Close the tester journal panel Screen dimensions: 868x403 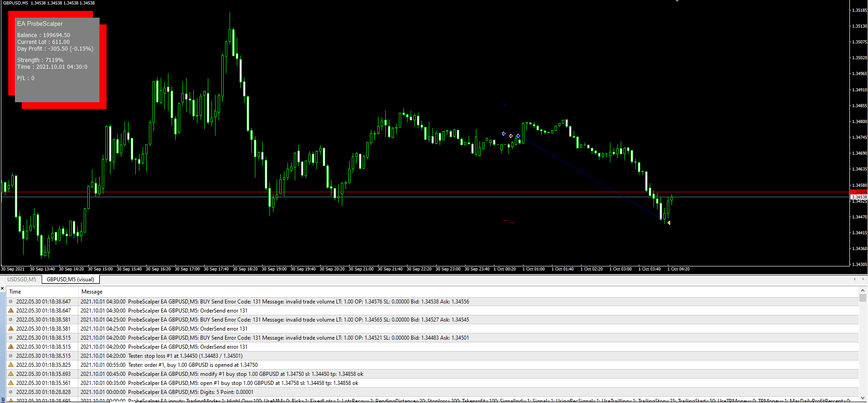(2, 288)
